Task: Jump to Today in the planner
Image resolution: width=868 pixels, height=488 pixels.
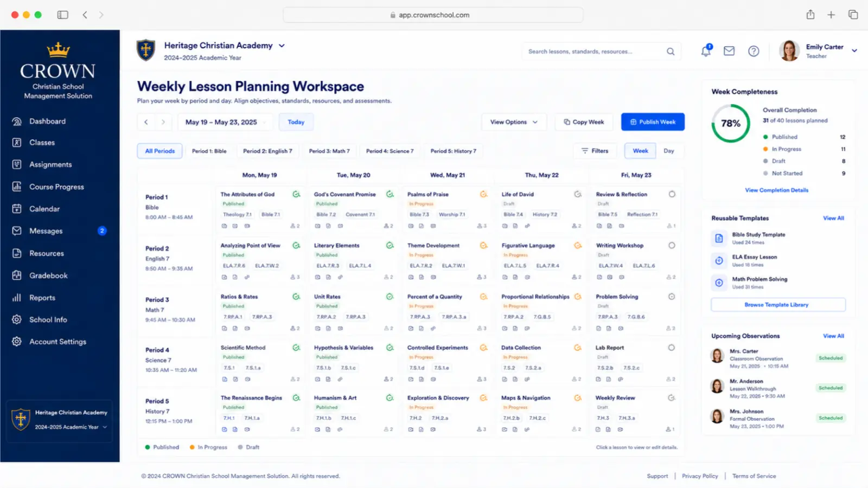Action: 296,122
